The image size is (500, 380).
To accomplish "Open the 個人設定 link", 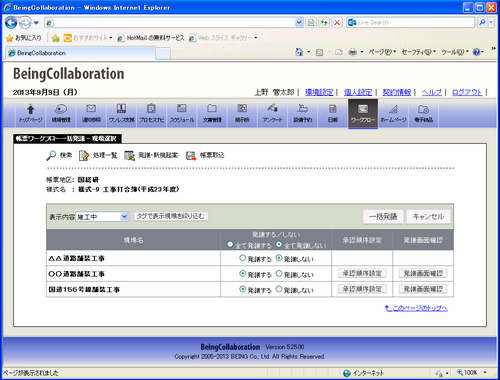I will [x=358, y=92].
